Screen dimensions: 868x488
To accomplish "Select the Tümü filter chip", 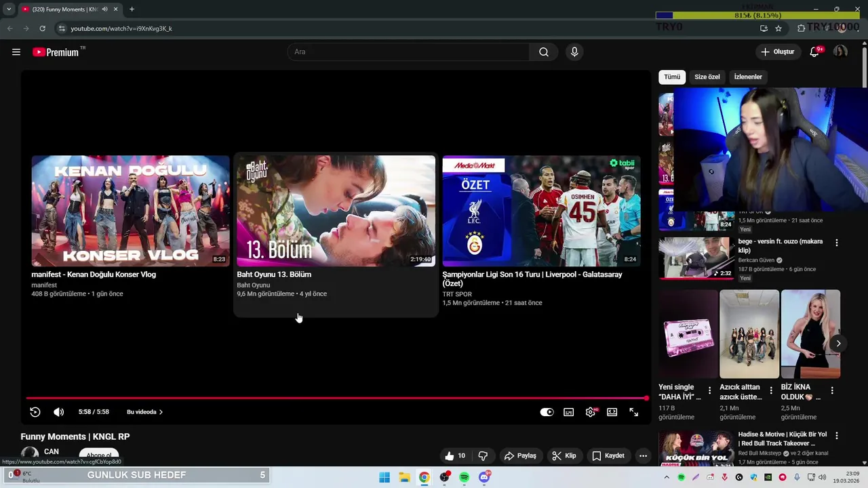I will click(x=672, y=77).
